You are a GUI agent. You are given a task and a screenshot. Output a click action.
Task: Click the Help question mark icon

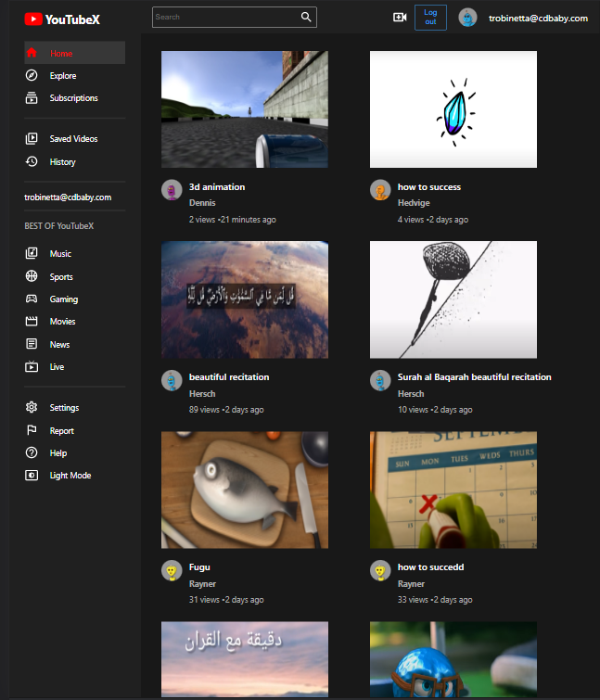(x=32, y=452)
